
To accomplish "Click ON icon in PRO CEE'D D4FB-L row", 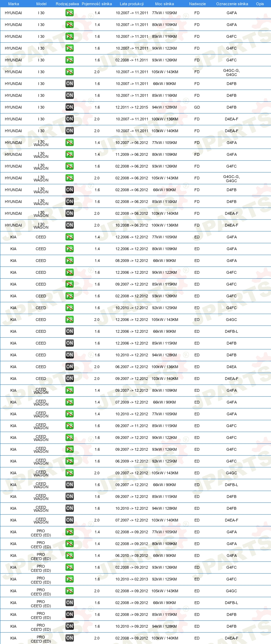I will tap(70, 603).
